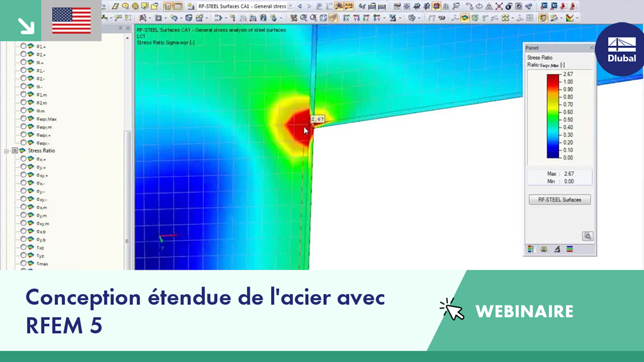Click the 'Max : 2.67' value in Panel
Viewport: 644px width, 362px height.
[x=560, y=173]
